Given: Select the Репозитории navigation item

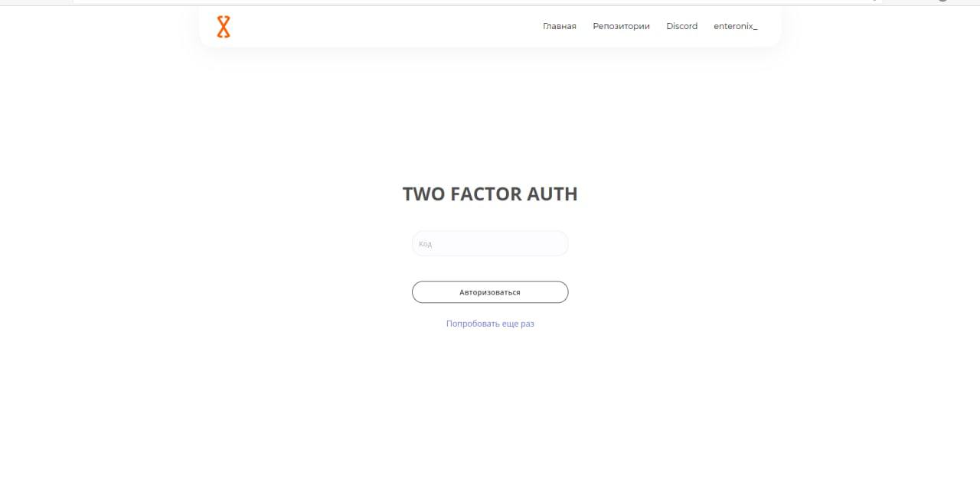Looking at the screenshot, I should pyautogui.click(x=621, y=26).
